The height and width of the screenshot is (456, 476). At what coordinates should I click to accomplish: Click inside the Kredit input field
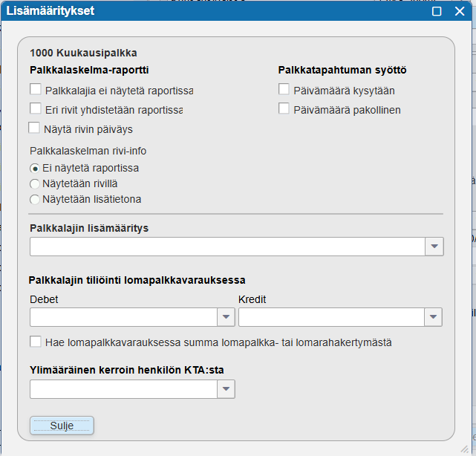point(330,317)
